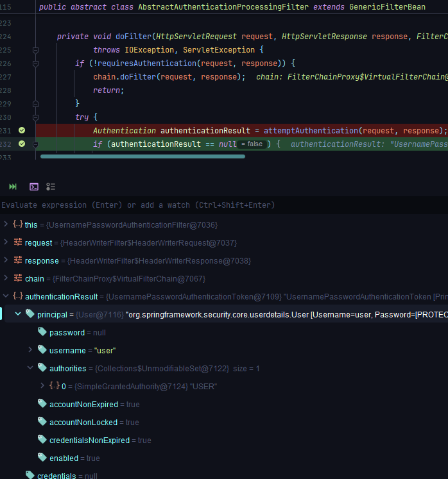The width and height of the screenshot is (448, 479).
Task: Click the Evaluate expression input field
Action: point(193,205)
